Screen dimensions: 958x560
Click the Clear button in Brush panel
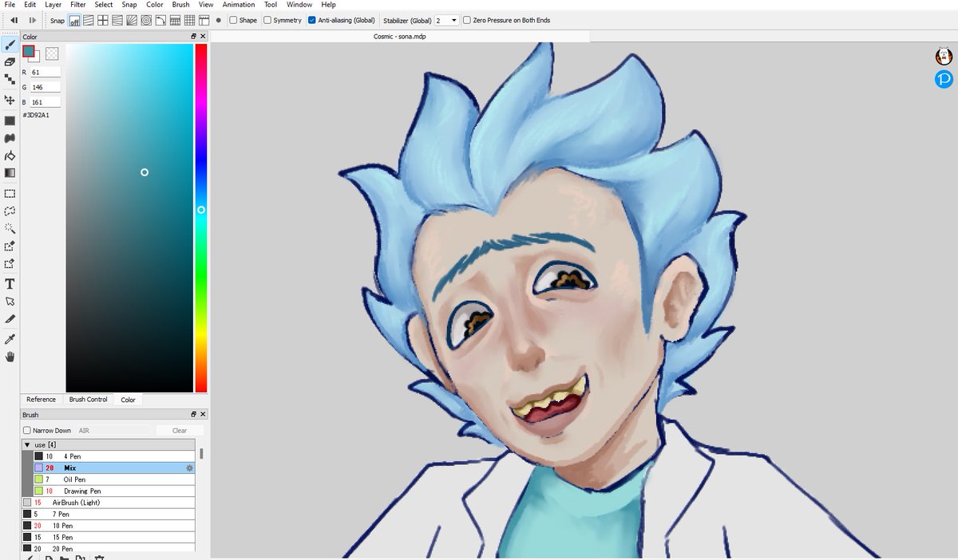coord(180,431)
